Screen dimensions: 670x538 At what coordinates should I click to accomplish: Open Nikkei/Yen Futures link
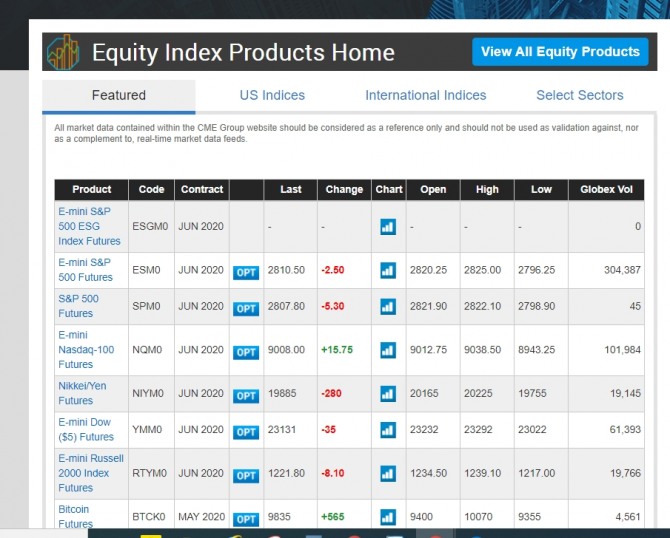(82, 394)
